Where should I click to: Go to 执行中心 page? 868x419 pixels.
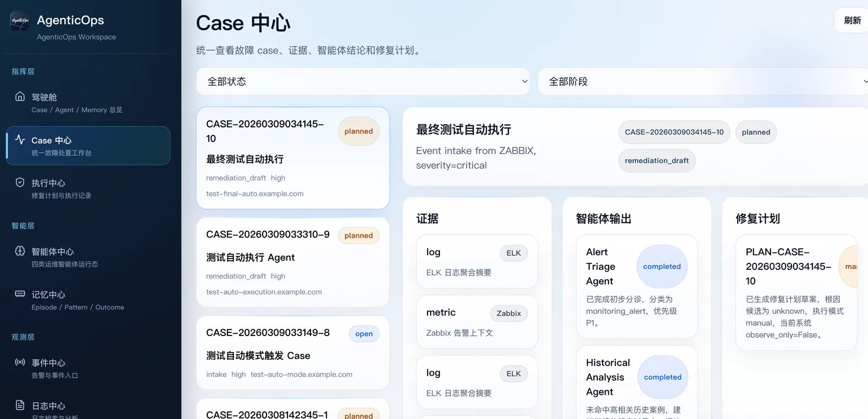point(88,189)
